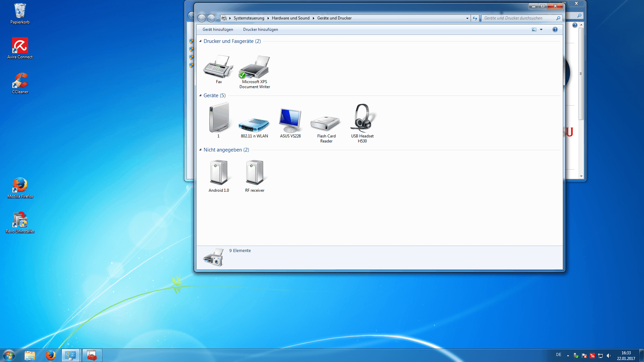Click DE language indicator in taskbar
Viewport: 644px width, 362px height.
(558, 355)
